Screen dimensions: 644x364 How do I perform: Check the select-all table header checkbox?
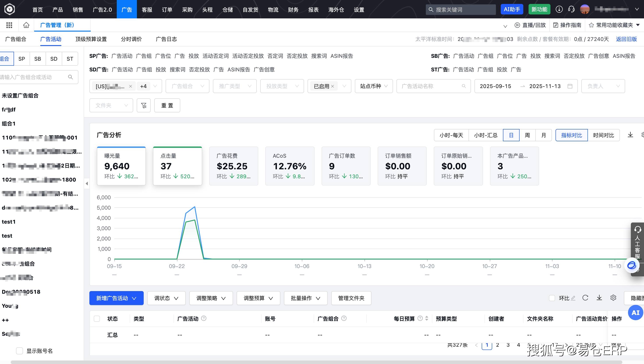[x=97, y=318]
